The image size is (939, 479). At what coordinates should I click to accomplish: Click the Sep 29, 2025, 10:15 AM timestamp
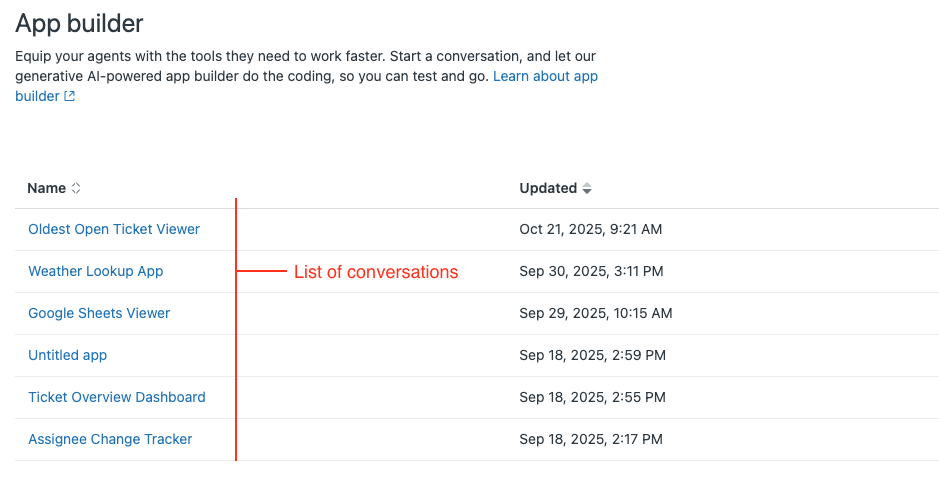point(596,313)
